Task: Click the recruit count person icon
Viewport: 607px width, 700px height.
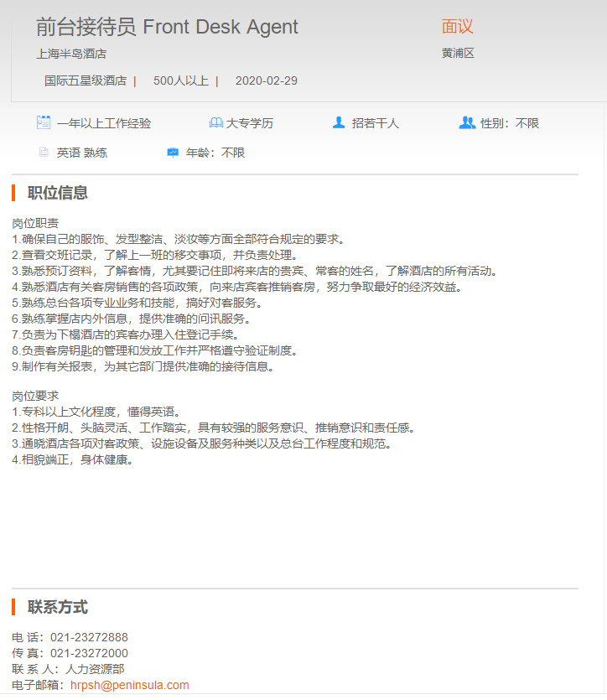Action: pos(339,122)
